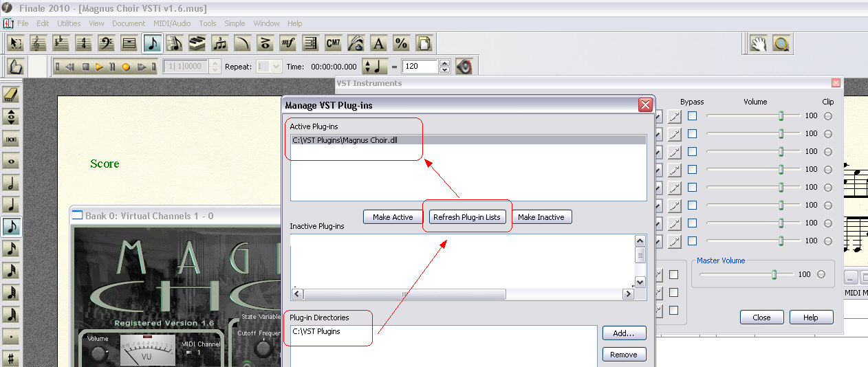
Task: Select the Key Signature tool
Action: [61, 43]
